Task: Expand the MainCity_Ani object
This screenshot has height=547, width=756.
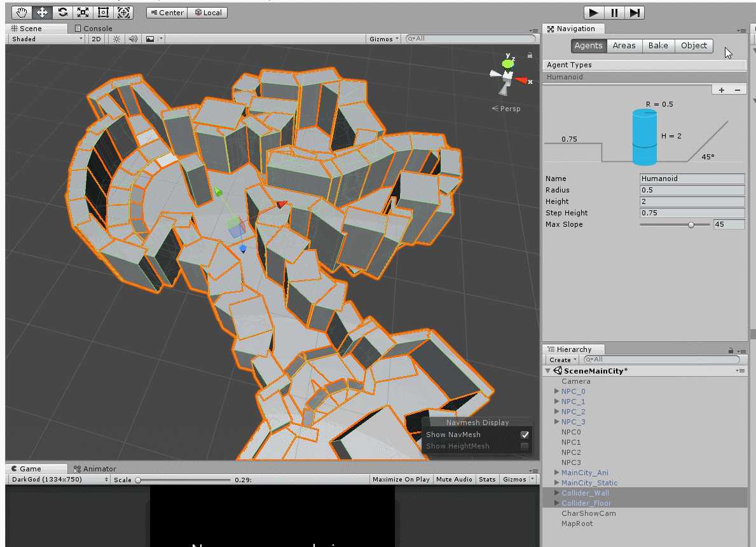Action: coord(556,473)
